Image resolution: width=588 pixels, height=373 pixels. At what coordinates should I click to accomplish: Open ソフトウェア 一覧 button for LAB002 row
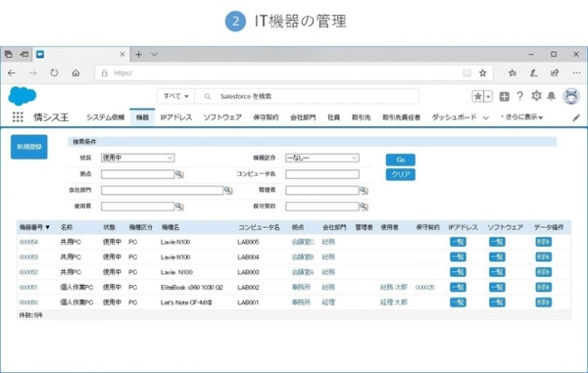pos(497,287)
